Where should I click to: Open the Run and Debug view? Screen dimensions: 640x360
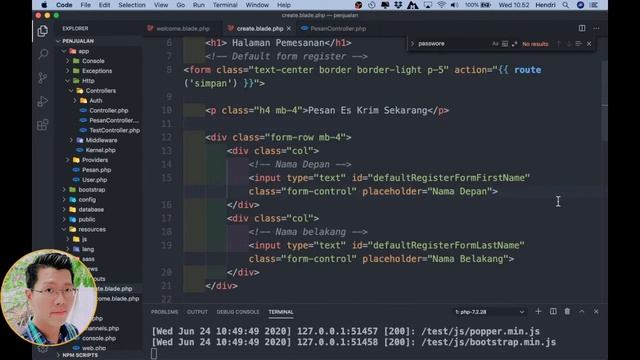[42, 101]
